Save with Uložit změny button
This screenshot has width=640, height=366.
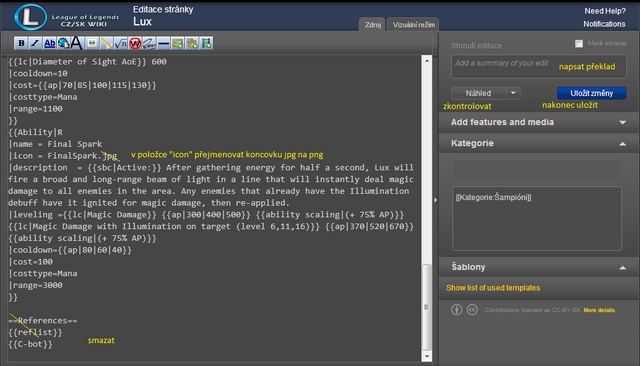click(x=591, y=93)
